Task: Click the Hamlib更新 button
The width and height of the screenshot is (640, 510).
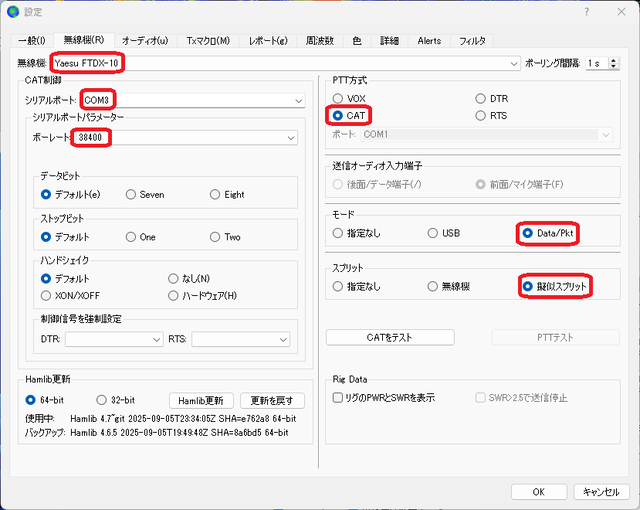Action: point(201,401)
